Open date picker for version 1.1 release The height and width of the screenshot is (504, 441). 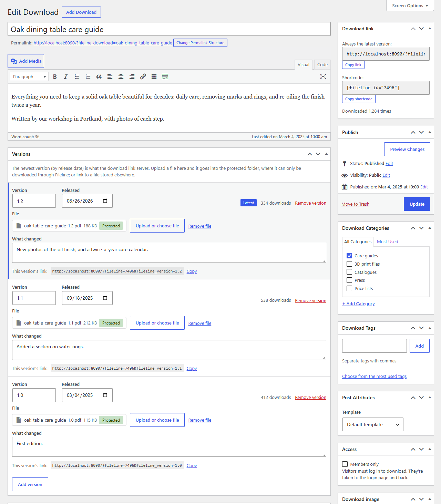pos(105,298)
